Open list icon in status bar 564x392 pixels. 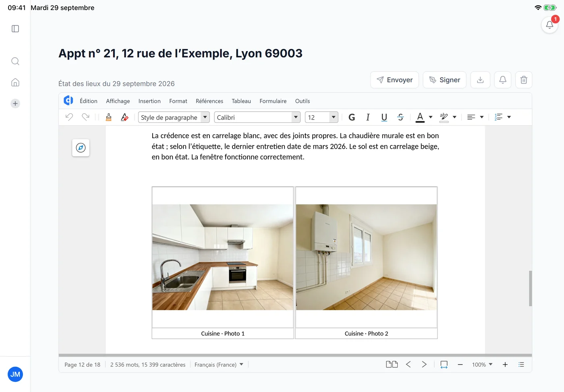click(x=521, y=365)
